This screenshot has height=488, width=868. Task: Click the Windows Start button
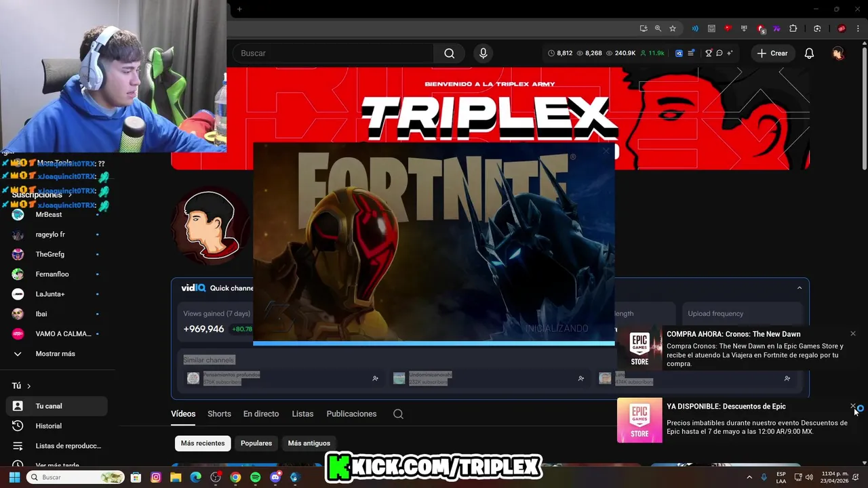[x=14, y=477]
